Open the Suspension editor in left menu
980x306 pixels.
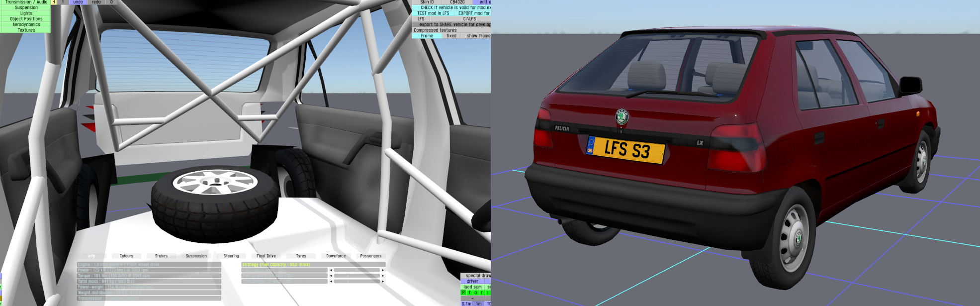(26, 7)
